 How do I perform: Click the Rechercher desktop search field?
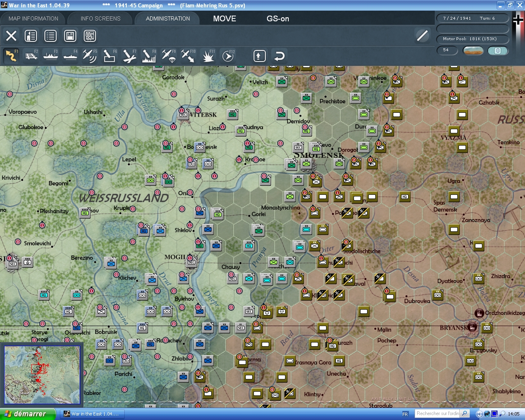coord(437,413)
